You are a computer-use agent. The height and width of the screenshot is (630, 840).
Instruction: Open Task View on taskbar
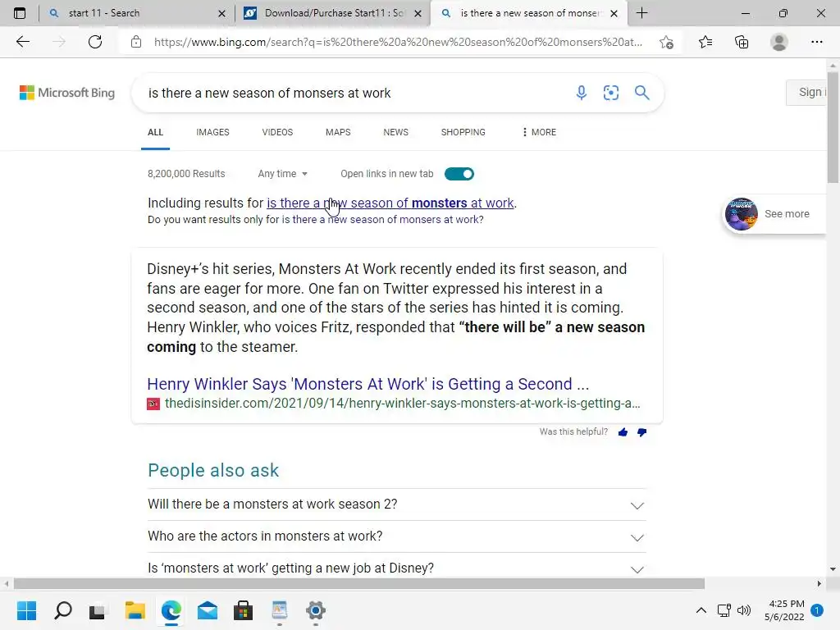98,610
